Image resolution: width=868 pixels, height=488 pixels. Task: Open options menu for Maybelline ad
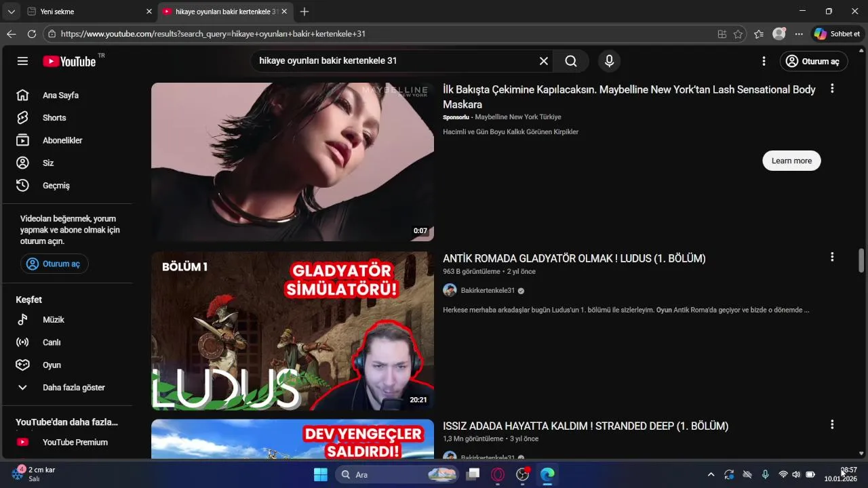[832, 89]
